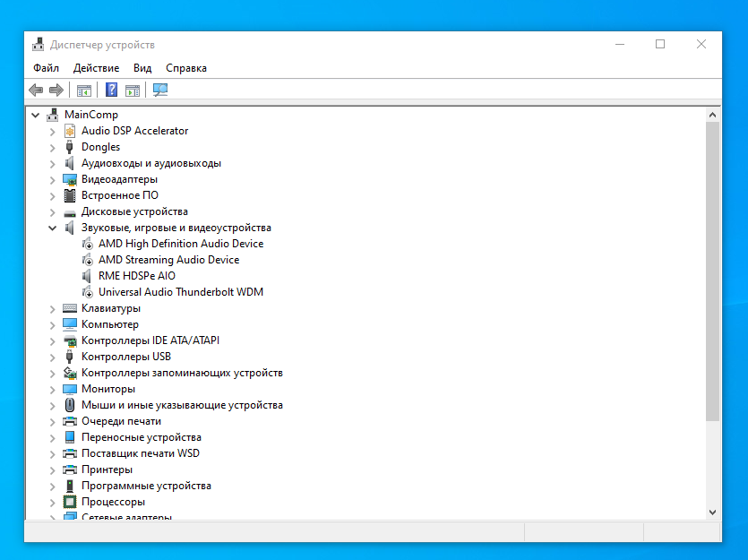Open the Help question-mark toolbar icon
The height and width of the screenshot is (560, 748).
[111, 90]
